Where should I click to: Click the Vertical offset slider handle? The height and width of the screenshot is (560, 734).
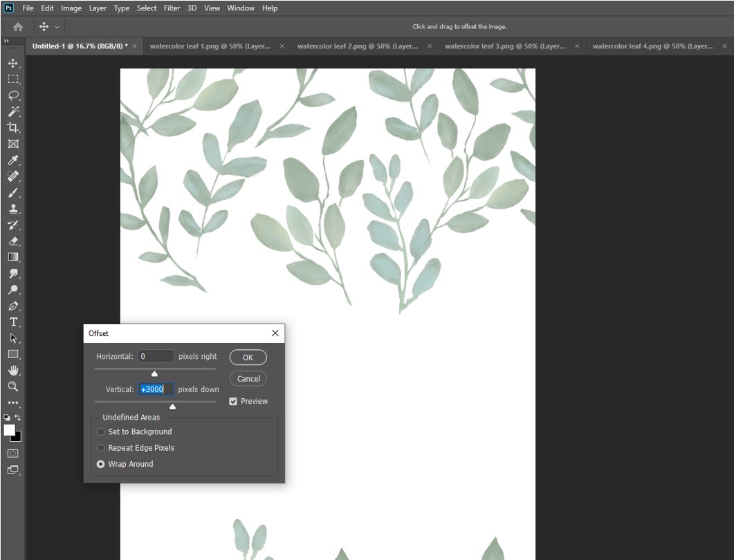point(172,407)
